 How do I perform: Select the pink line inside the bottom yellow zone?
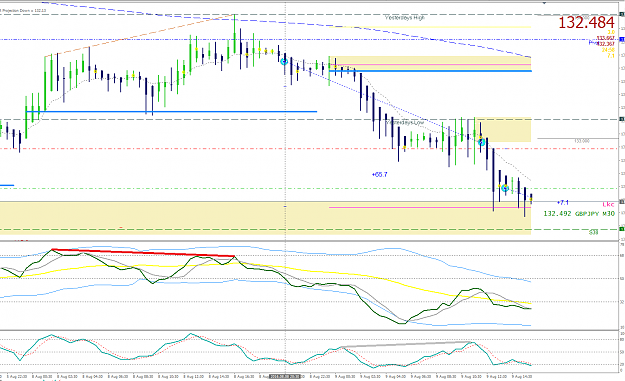click(x=430, y=208)
